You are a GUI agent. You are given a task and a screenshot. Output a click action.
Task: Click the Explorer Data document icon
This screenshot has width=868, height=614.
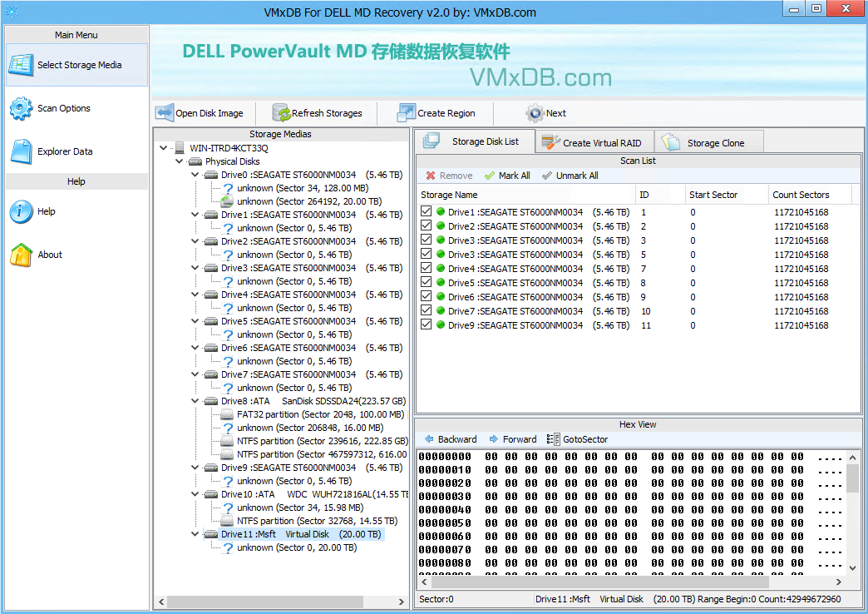point(22,151)
